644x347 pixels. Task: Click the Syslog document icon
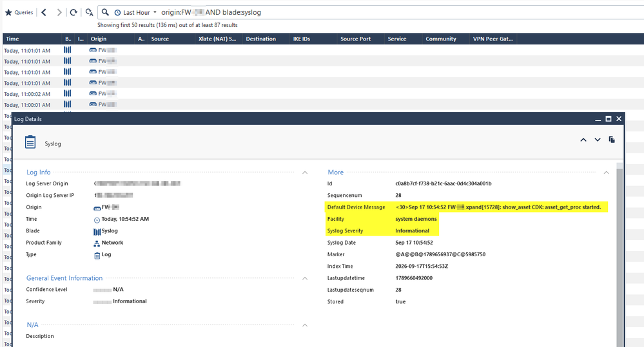tap(30, 142)
